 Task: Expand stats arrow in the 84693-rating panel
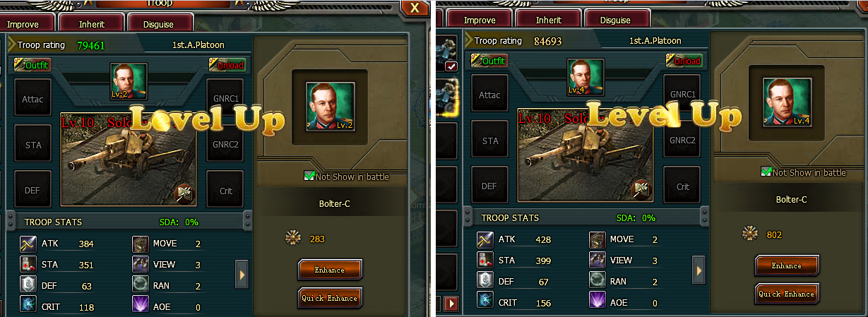698,268
